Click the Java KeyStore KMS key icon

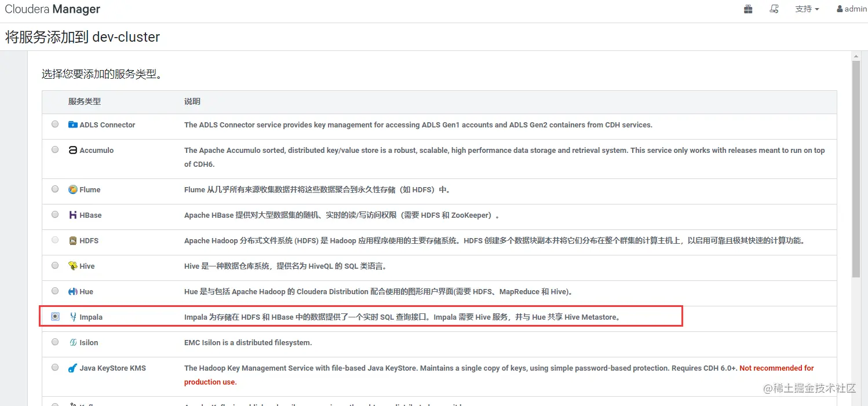(x=73, y=368)
